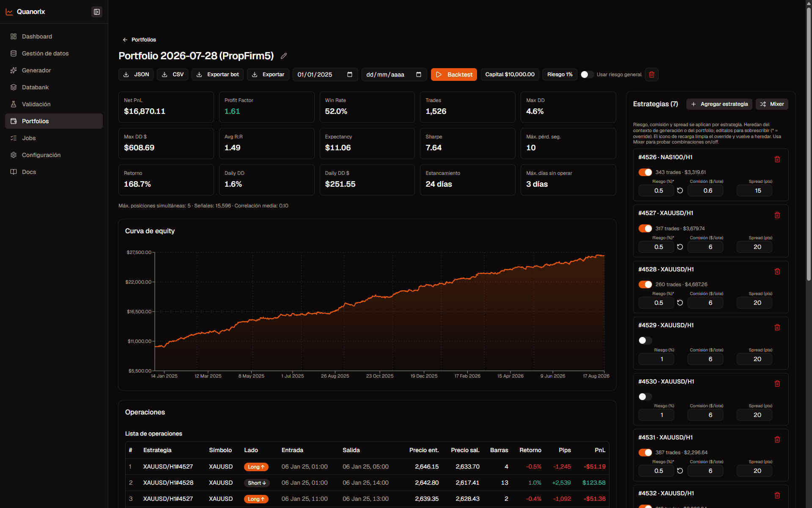Click the empty dd/mm/aaaa end date field

click(394, 75)
